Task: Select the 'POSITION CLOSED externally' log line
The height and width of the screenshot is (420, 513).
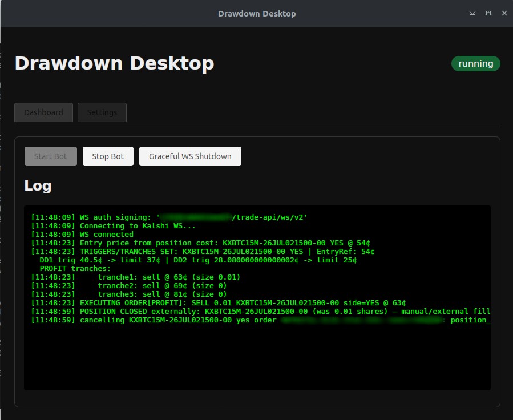Action: 261,311
